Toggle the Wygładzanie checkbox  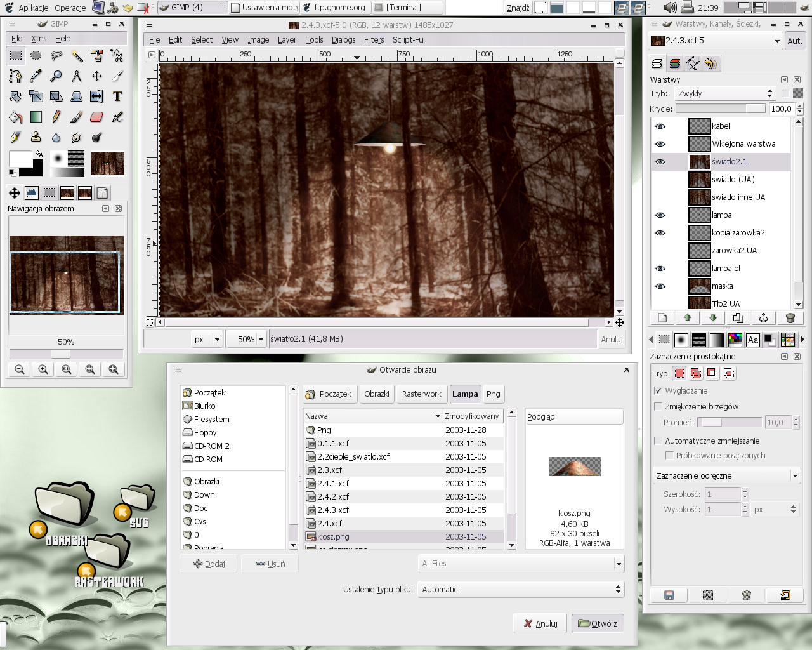pos(658,390)
